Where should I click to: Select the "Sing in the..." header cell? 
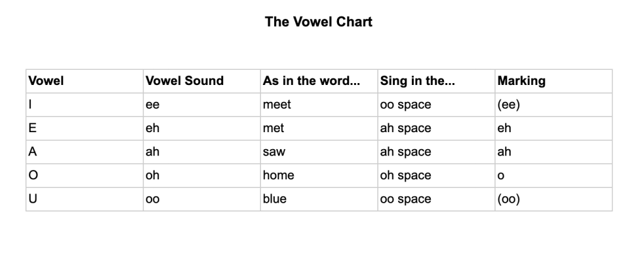click(x=418, y=81)
